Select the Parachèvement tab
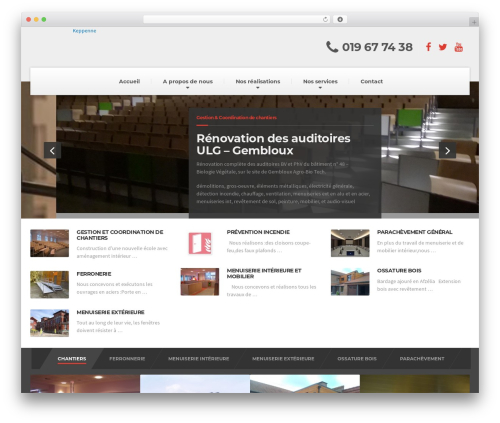This screenshot has width=500, height=423. click(422, 359)
